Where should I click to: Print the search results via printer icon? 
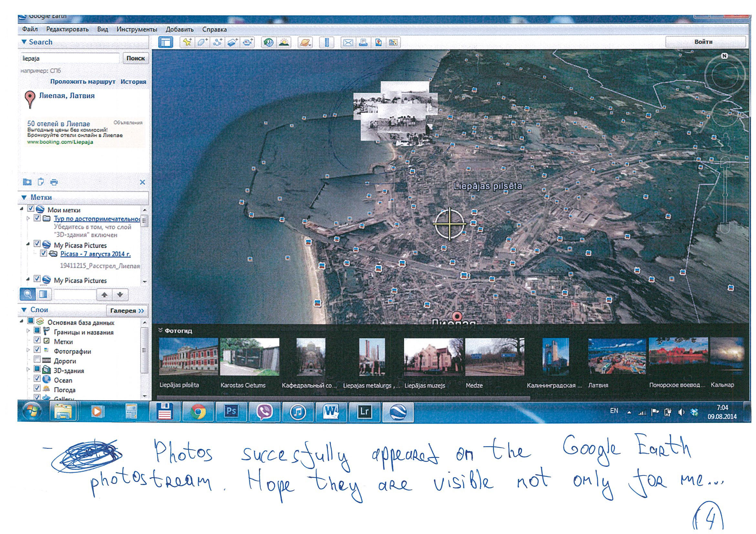coord(54,182)
